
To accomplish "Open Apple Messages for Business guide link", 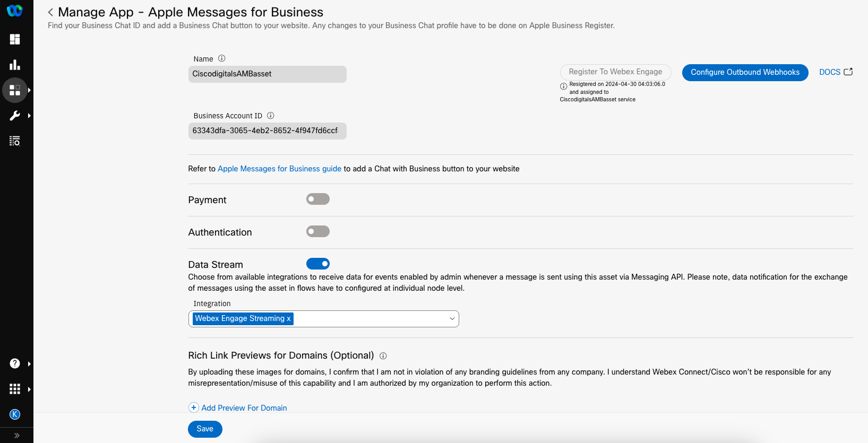I will [279, 169].
